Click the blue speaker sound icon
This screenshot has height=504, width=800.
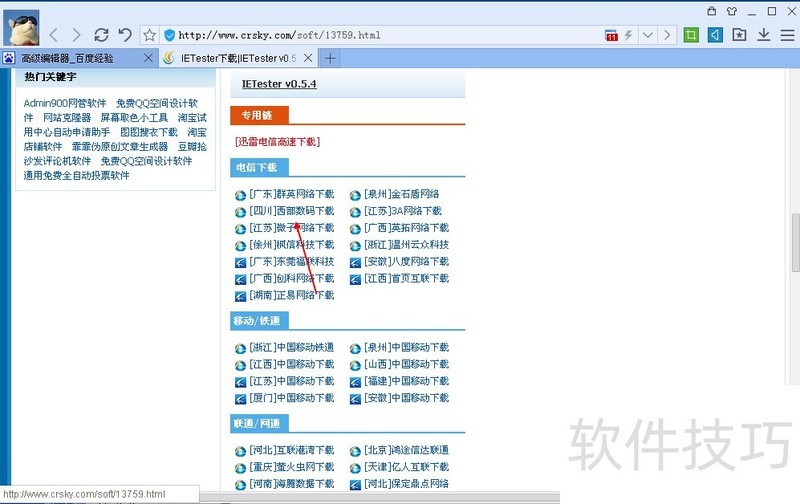coord(715,35)
